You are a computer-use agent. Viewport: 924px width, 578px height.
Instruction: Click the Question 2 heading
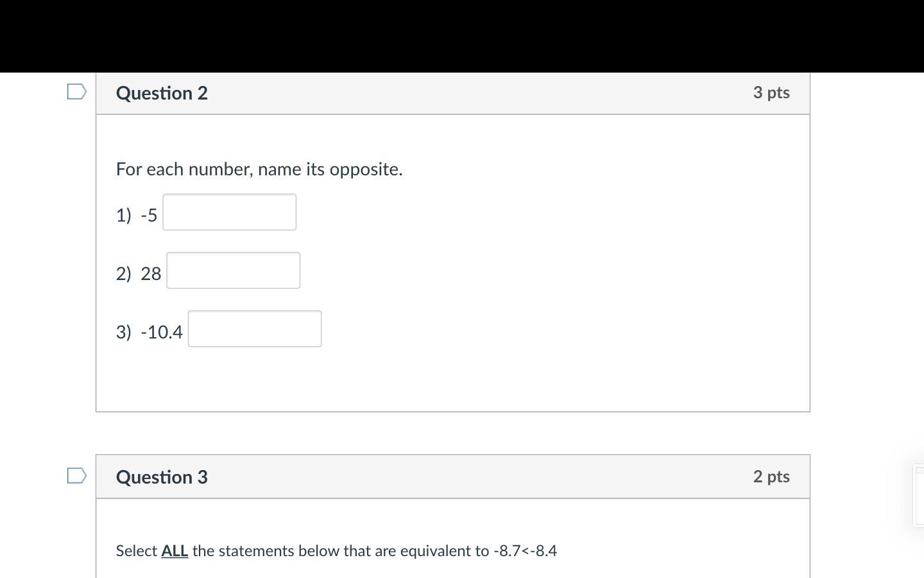[x=162, y=93]
